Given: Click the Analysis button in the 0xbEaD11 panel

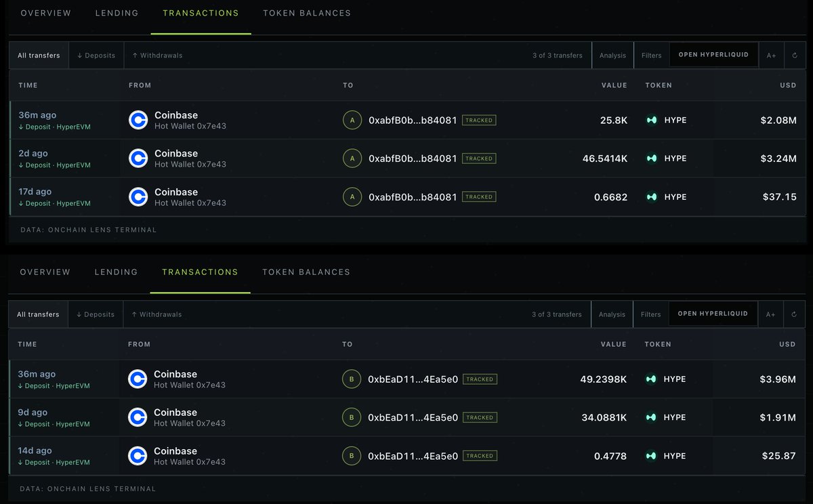Looking at the screenshot, I should tap(612, 314).
